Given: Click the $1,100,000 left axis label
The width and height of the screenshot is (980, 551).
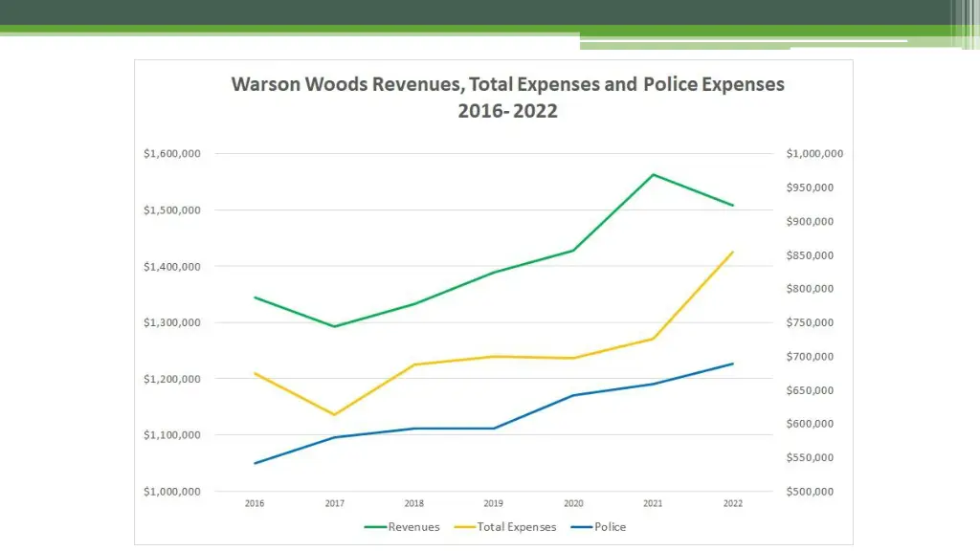Looking at the screenshot, I should [171, 435].
